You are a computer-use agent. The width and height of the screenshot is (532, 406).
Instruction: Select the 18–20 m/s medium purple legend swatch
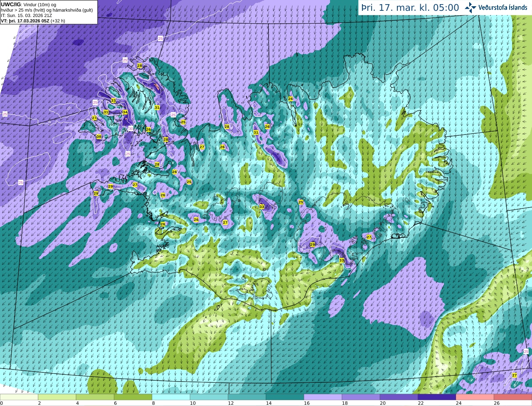[x=361, y=397]
